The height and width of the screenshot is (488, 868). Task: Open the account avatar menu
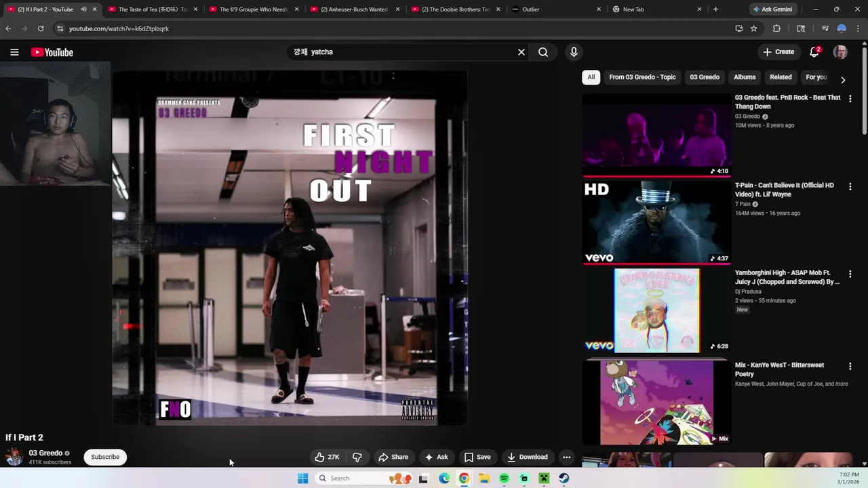(840, 52)
